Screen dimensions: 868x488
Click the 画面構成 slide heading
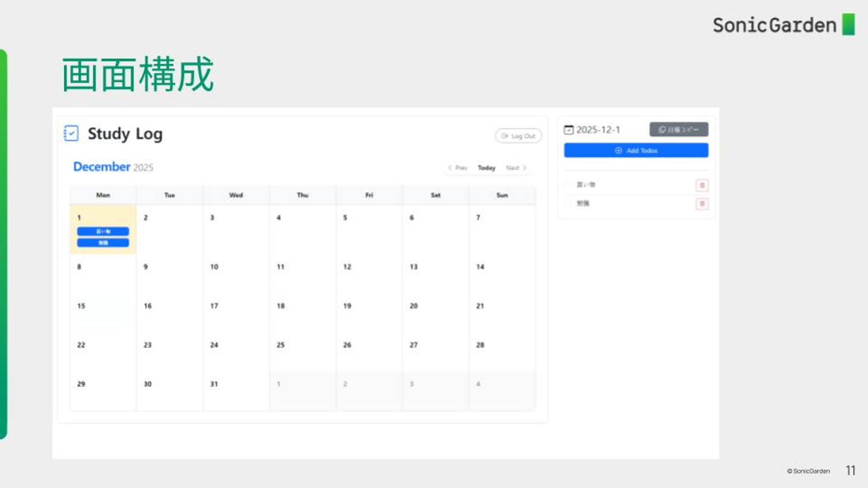click(x=137, y=75)
